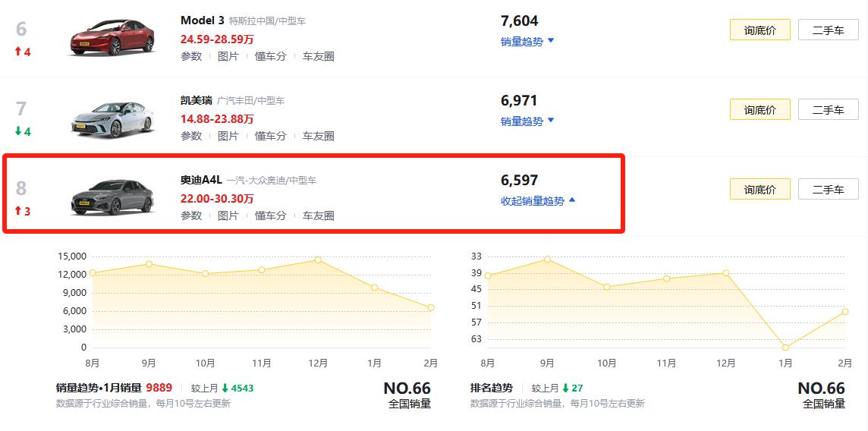
Task: Click 二手车 button for 凯美瑞
Action: pos(828,109)
